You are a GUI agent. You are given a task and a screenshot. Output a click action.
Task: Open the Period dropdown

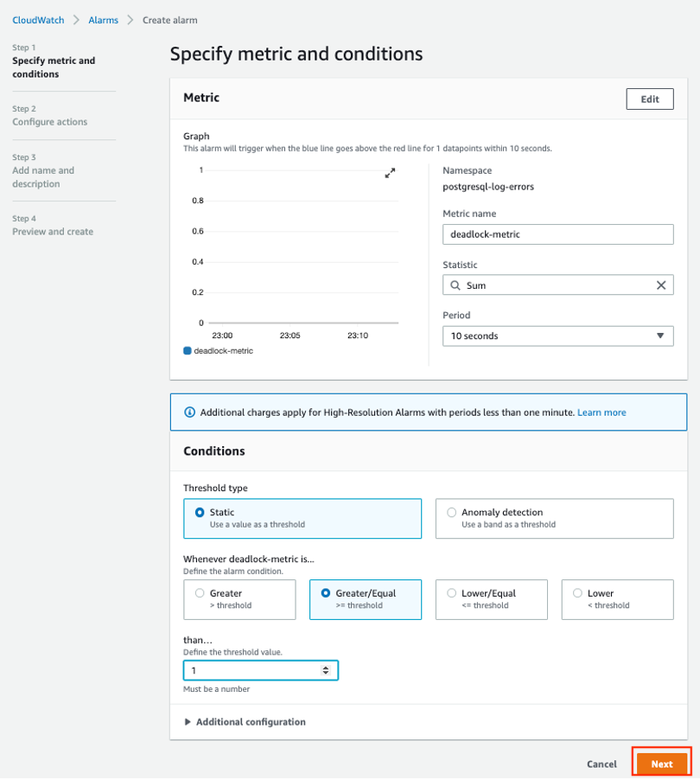pos(557,336)
